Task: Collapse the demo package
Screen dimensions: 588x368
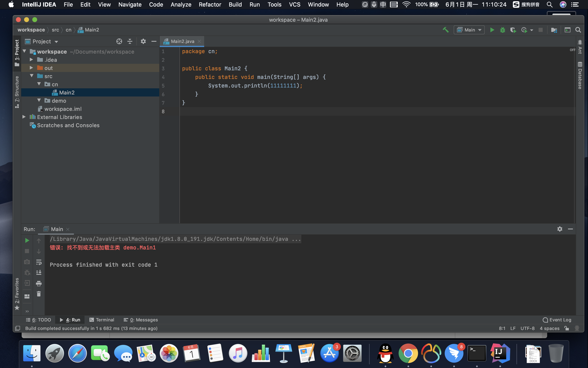Action: 39,100
